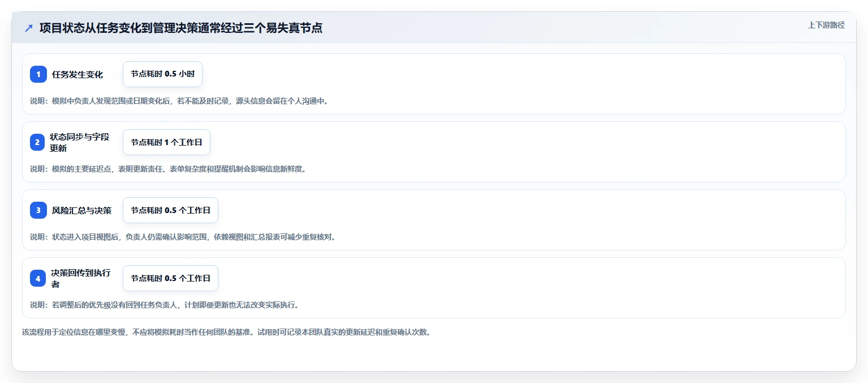Click step badge number 4

pos(38,278)
